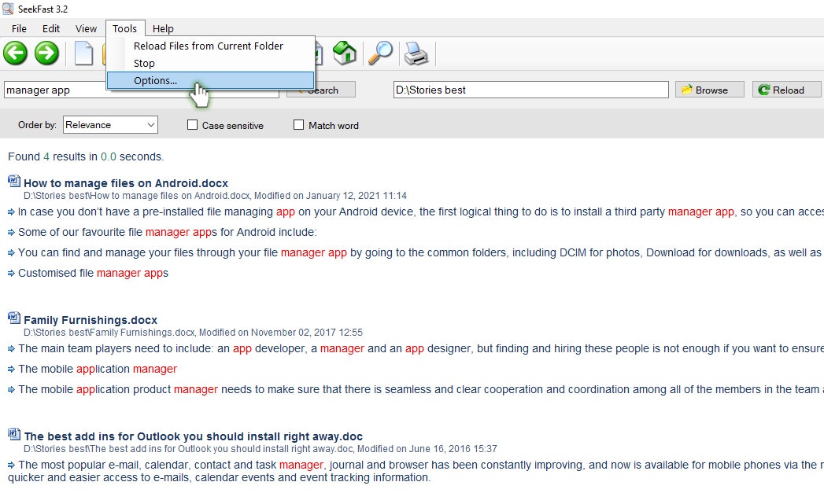Viewport: 824px width, 504px height.
Task: Click 'You can find and manage your files' line
Action: (419, 252)
